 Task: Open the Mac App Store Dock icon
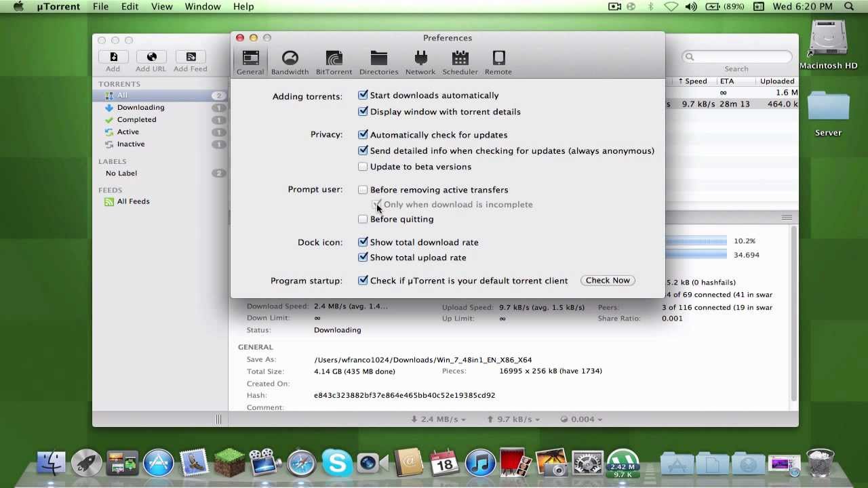pos(158,463)
